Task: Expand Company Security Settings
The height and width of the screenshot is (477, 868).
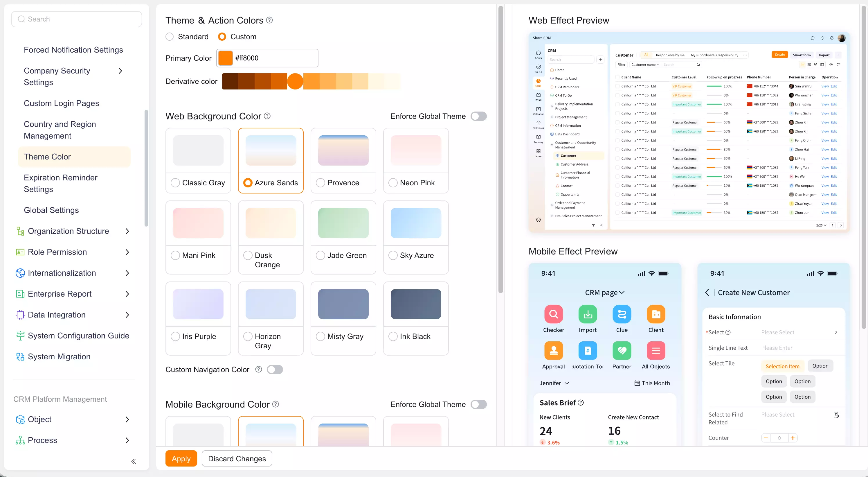Action: pos(120,71)
